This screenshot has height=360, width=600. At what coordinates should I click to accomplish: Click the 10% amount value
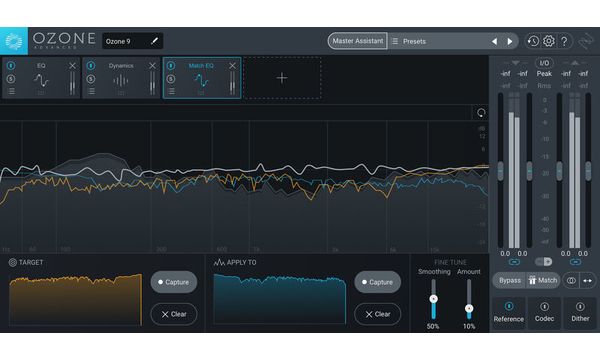469,326
